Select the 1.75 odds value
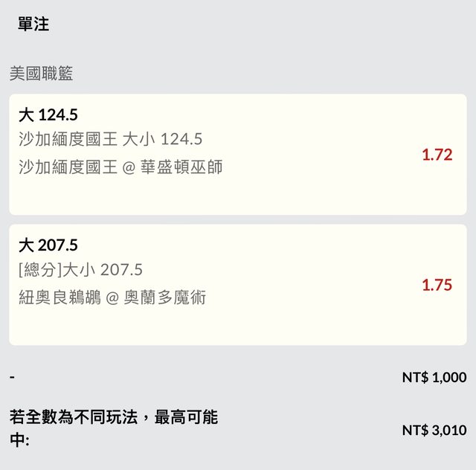 [437, 285]
